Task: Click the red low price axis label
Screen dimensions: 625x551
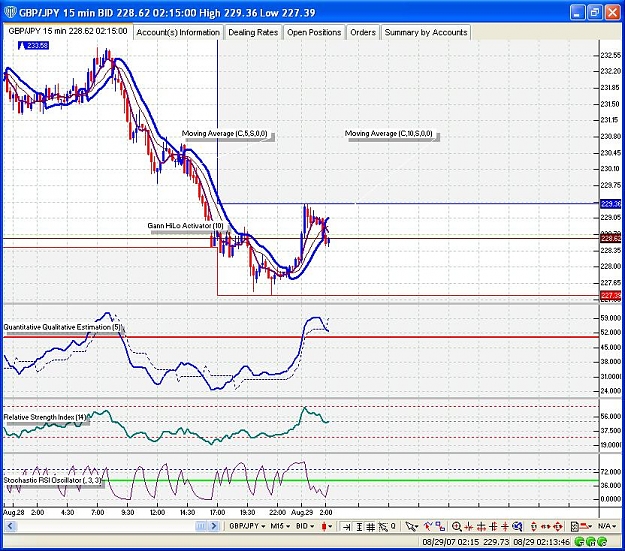Action: [610, 295]
